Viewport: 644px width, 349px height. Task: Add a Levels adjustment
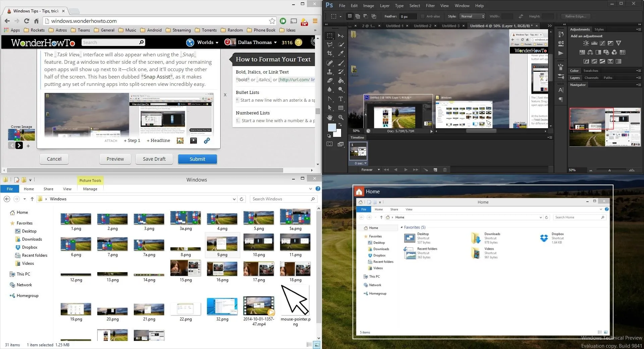point(594,43)
